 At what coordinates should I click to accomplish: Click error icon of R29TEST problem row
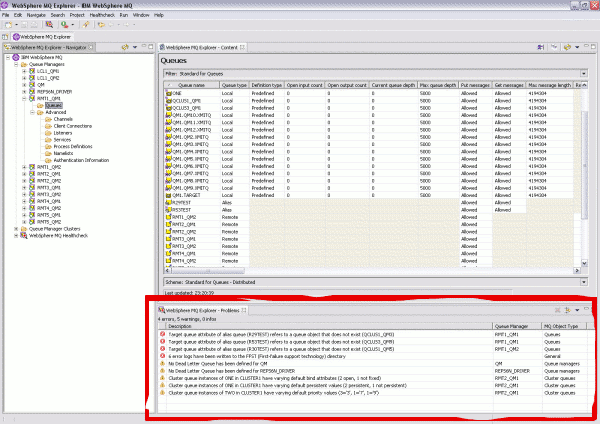point(162,334)
